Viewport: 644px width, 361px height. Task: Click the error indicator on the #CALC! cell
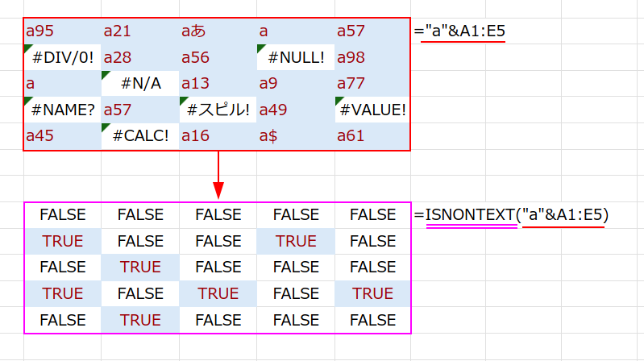pyautogui.click(x=106, y=127)
